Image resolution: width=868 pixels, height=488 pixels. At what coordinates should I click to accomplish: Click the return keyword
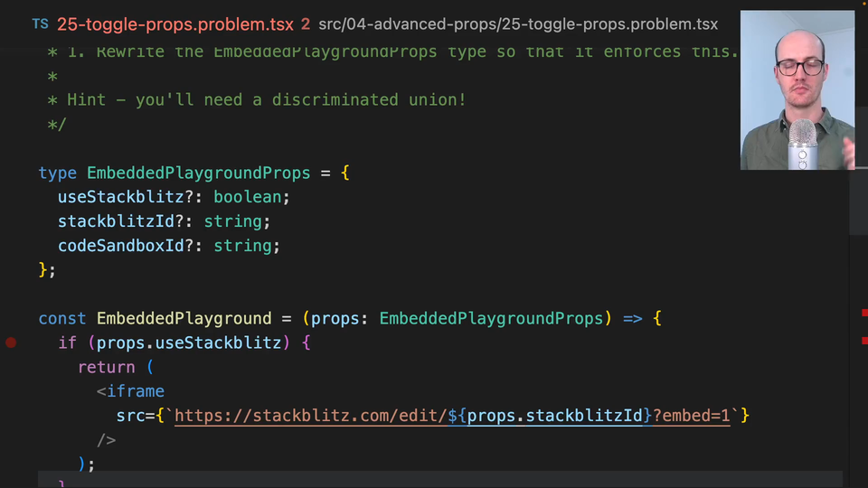tap(106, 367)
